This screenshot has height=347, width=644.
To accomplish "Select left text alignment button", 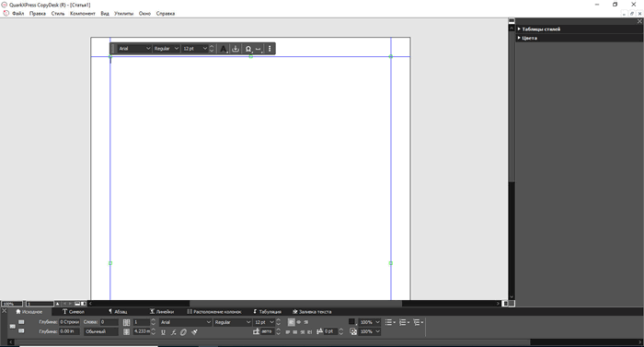I will (292, 322).
